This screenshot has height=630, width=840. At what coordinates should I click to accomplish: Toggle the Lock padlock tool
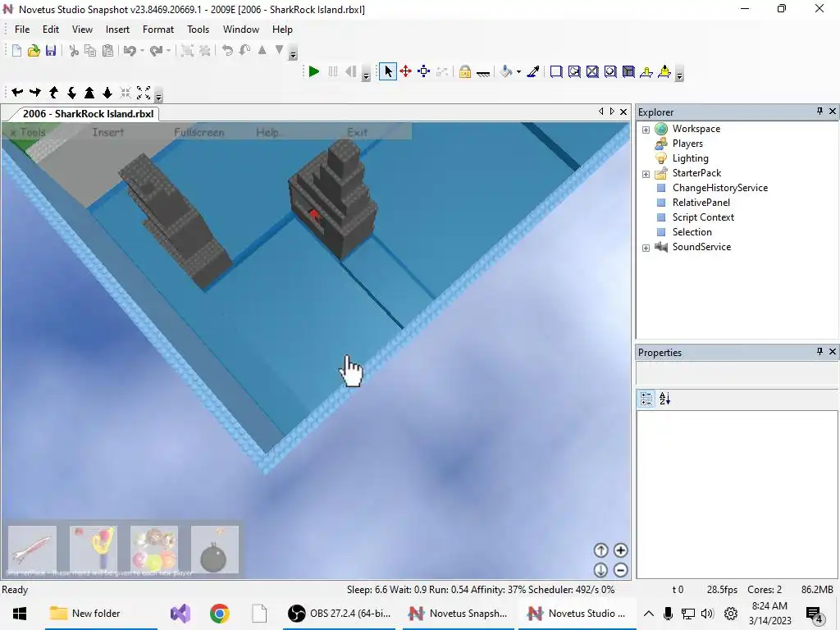(465, 71)
